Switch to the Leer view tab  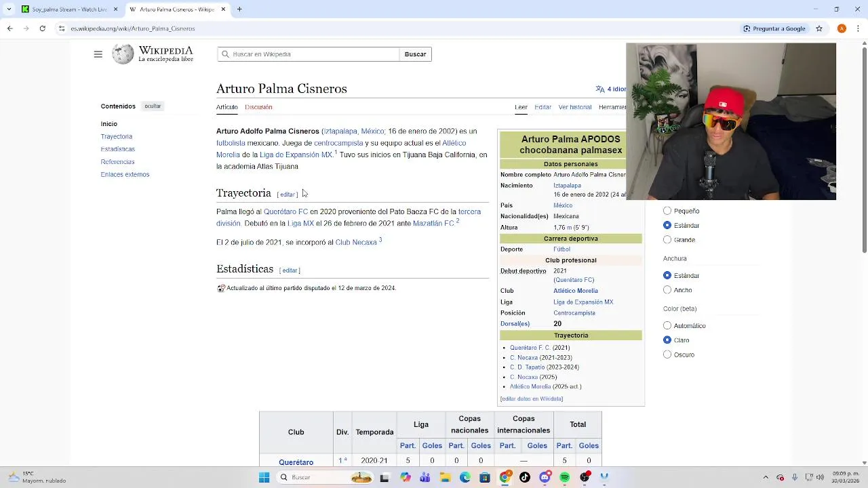pos(521,107)
